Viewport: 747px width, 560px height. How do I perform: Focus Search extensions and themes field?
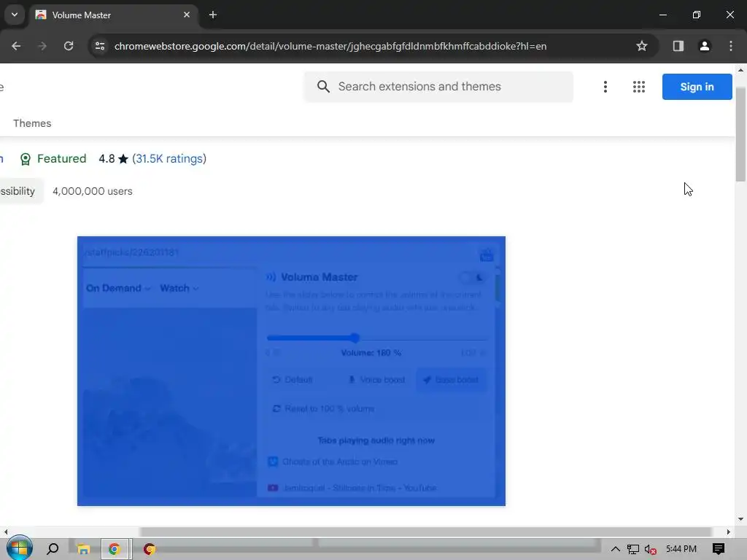tap(438, 87)
